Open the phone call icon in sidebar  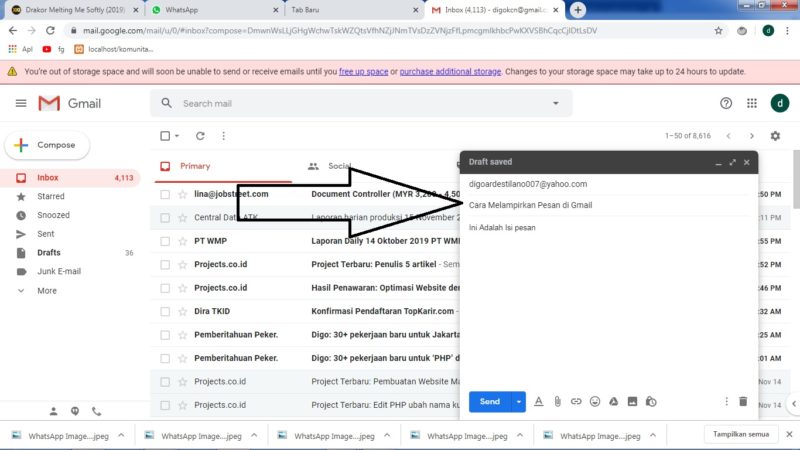(x=96, y=411)
